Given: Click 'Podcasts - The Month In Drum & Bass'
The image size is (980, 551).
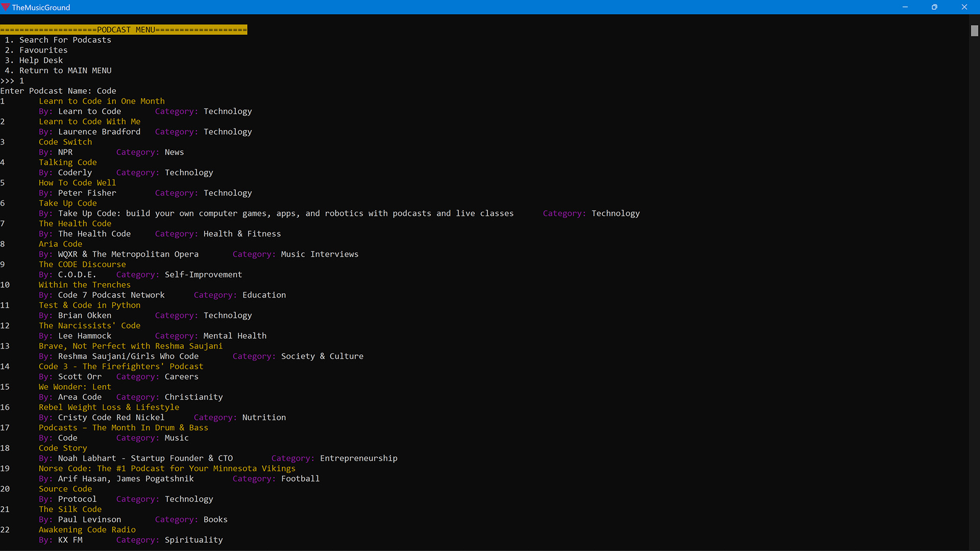Looking at the screenshot, I should click(124, 428).
